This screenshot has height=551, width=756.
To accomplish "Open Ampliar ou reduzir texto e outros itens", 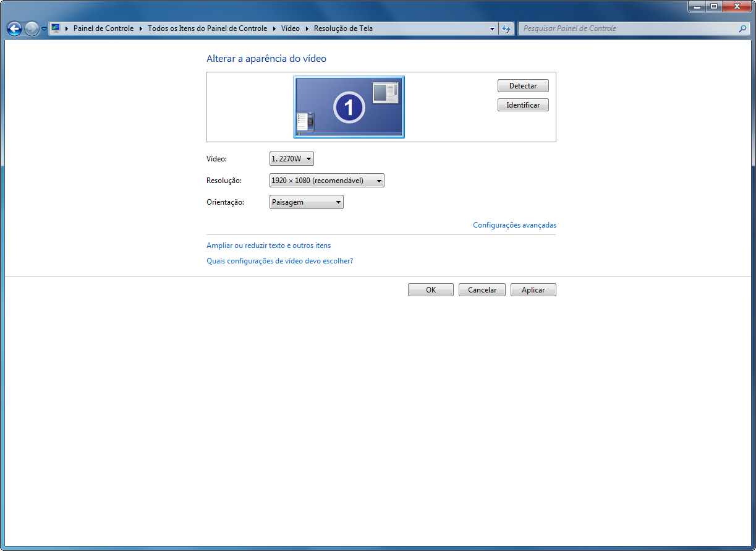I will tap(268, 246).
